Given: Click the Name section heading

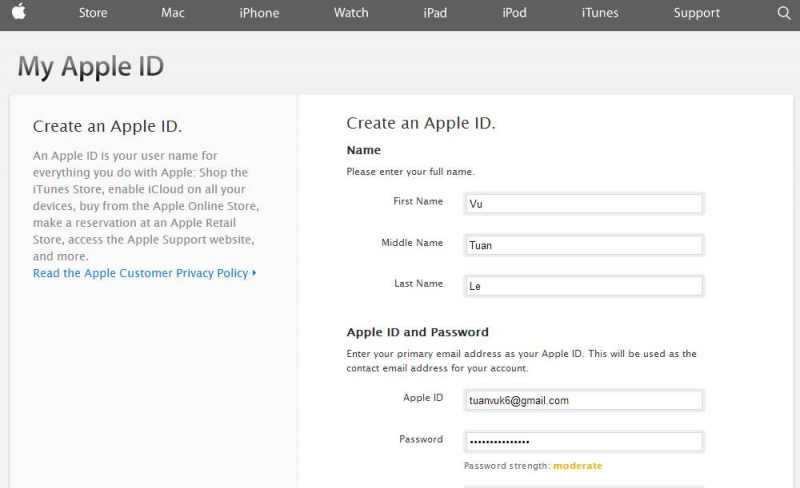Looking at the screenshot, I should point(364,150).
